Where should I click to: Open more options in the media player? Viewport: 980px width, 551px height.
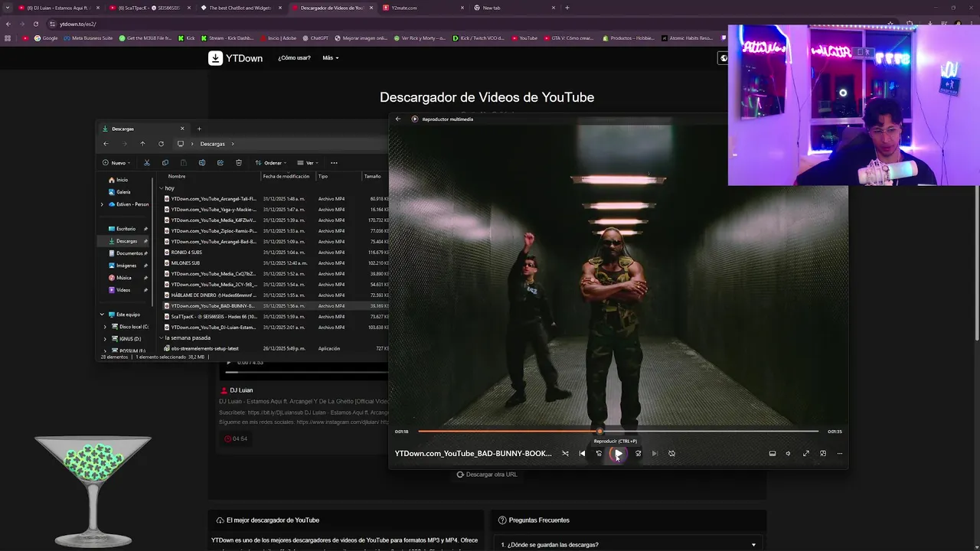[840, 453]
